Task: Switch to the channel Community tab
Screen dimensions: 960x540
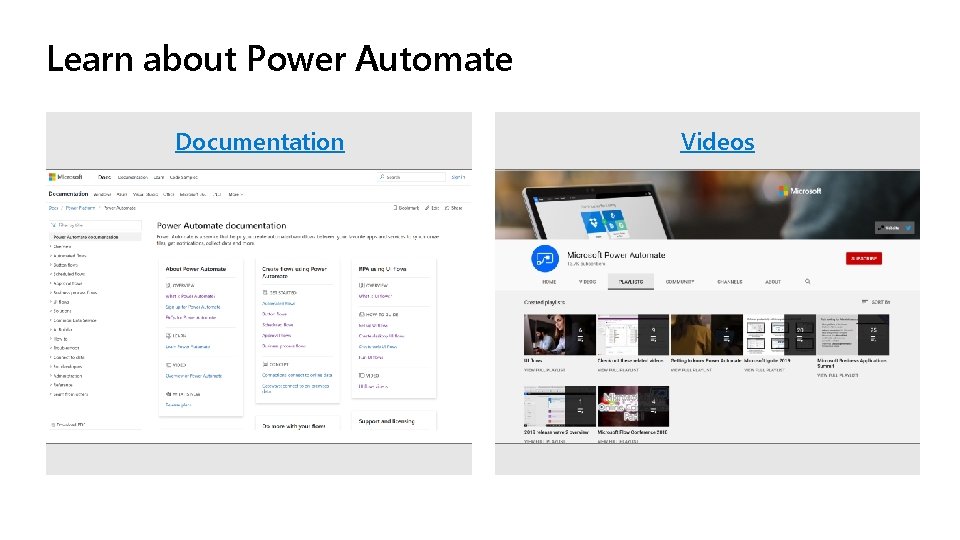Action: click(680, 282)
